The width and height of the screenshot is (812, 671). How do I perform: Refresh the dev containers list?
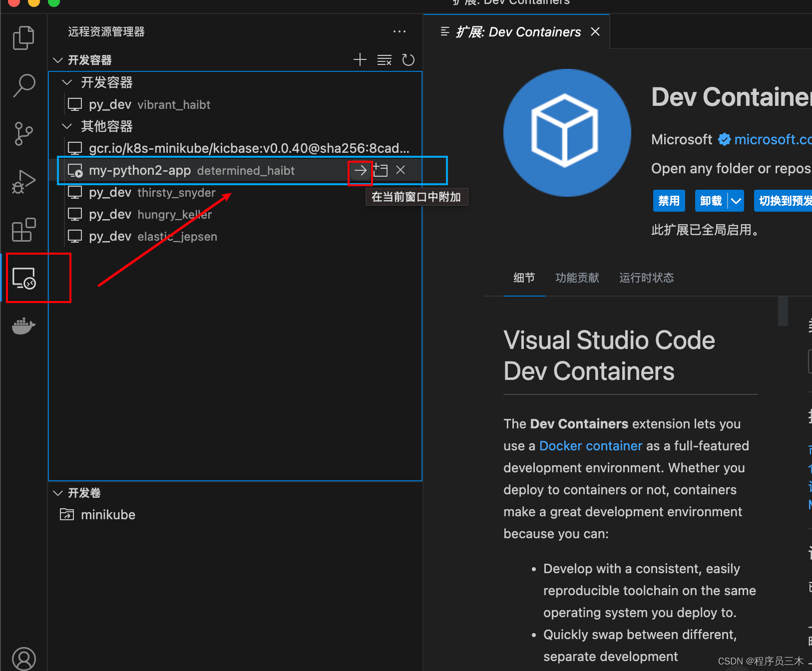click(x=408, y=60)
